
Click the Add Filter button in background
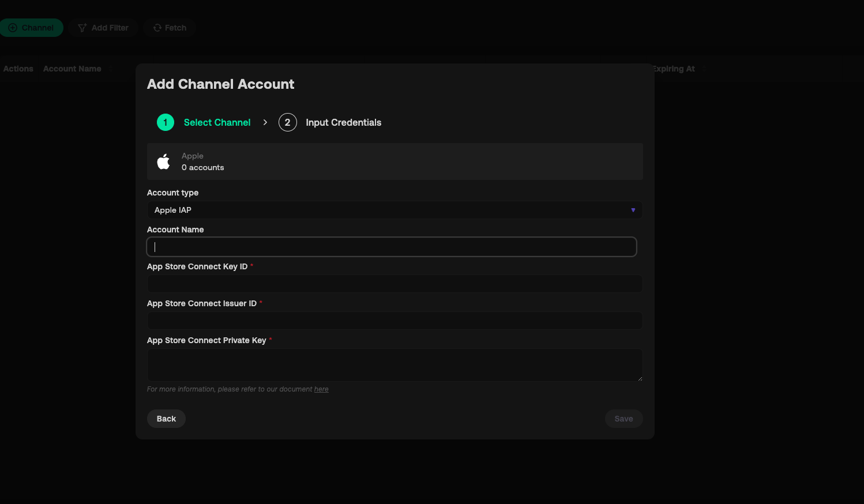point(103,28)
